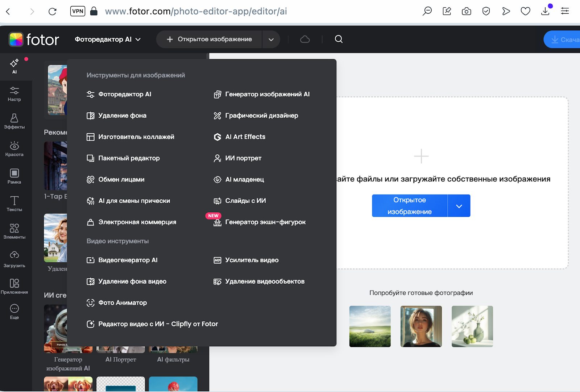Viewport: 580px width, 392px height.
Task: Open the Еще more options icon
Action: click(14, 312)
